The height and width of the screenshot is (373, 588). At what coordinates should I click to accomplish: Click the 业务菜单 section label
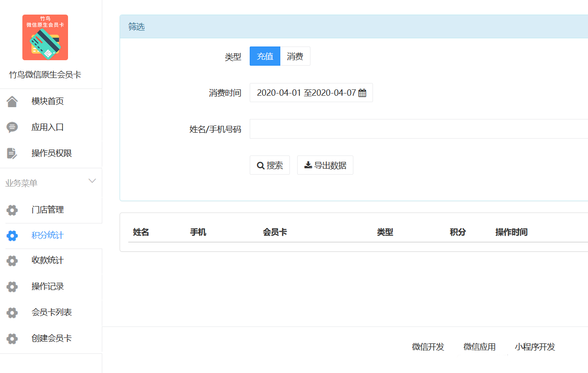point(21,183)
